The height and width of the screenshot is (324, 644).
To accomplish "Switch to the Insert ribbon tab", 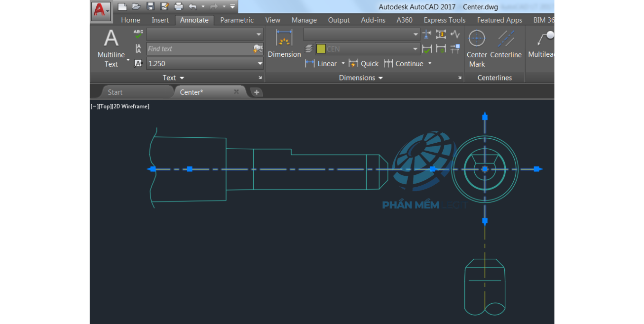I will [x=160, y=20].
